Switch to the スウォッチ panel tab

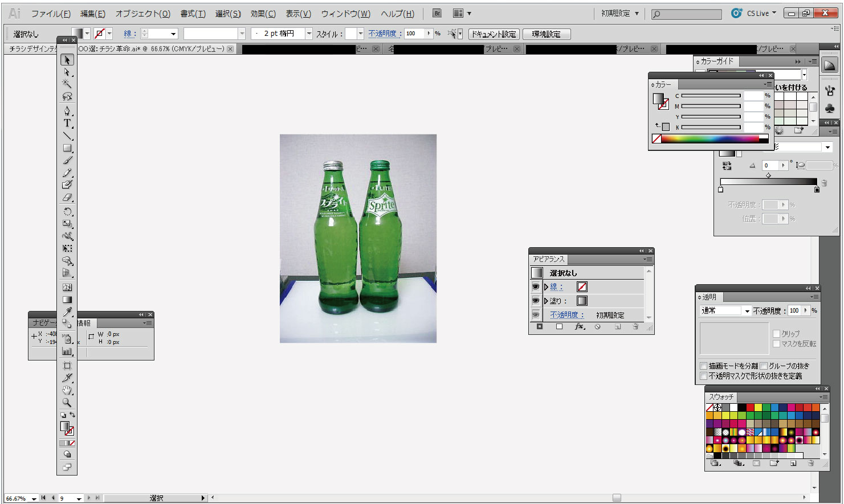[x=721, y=397]
